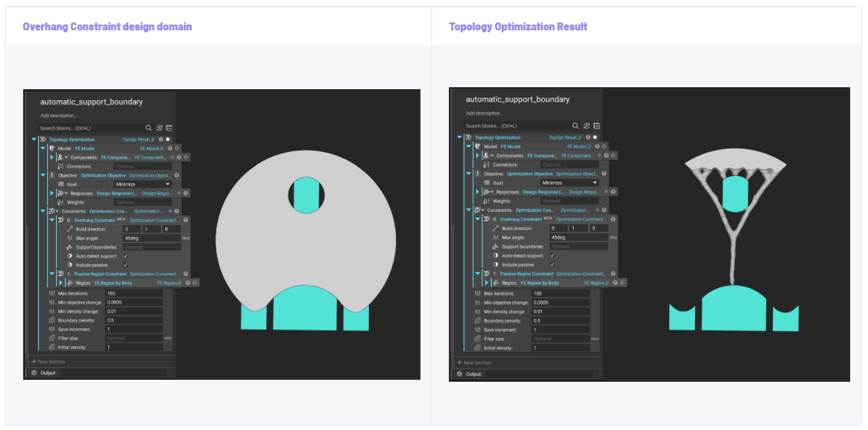Expand Components block in design domain screenshot
This screenshot has height=430, width=868.
[52, 157]
